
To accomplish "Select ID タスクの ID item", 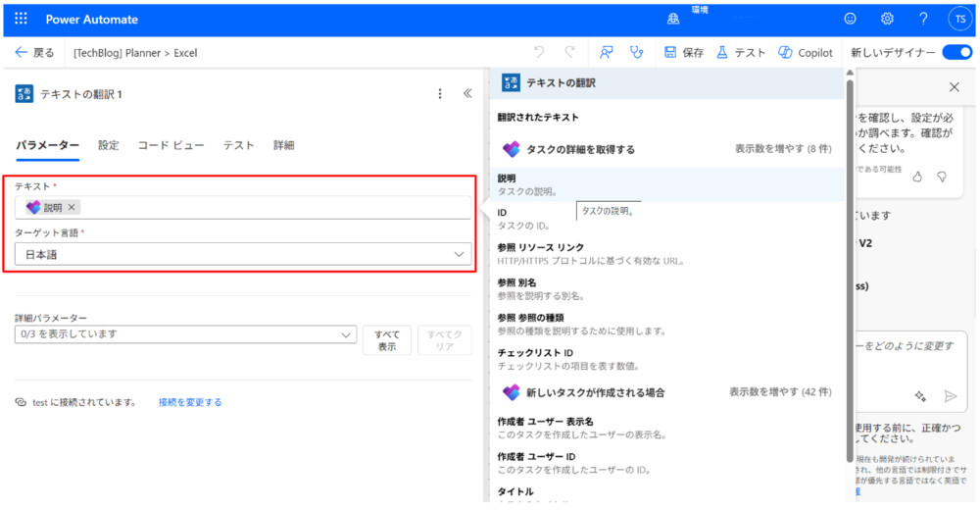I will [x=667, y=219].
